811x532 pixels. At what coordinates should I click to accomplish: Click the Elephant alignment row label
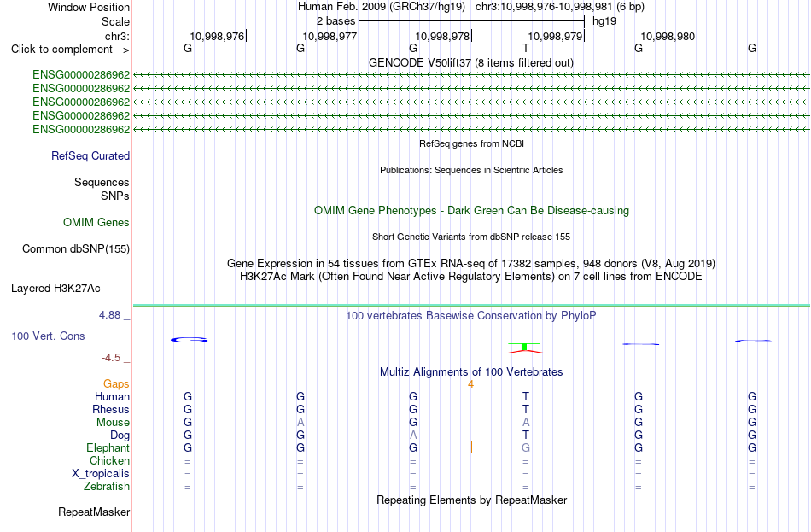tap(108, 447)
